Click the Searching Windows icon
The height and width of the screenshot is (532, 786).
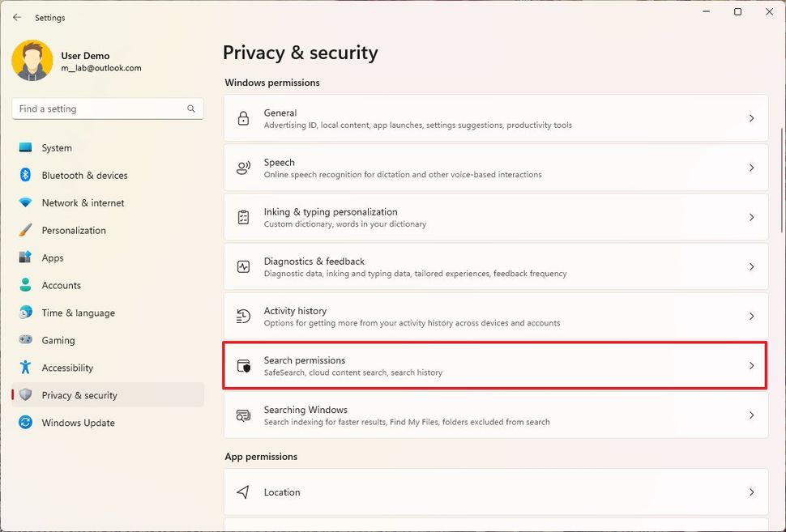coord(243,415)
